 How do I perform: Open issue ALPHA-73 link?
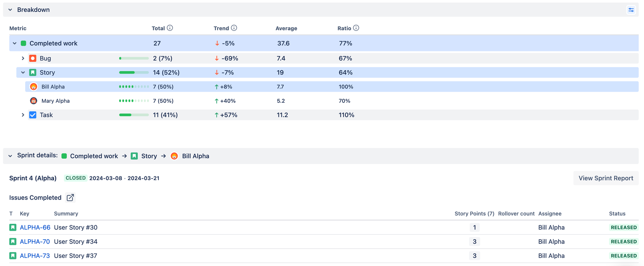pyautogui.click(x=35, y=256)
